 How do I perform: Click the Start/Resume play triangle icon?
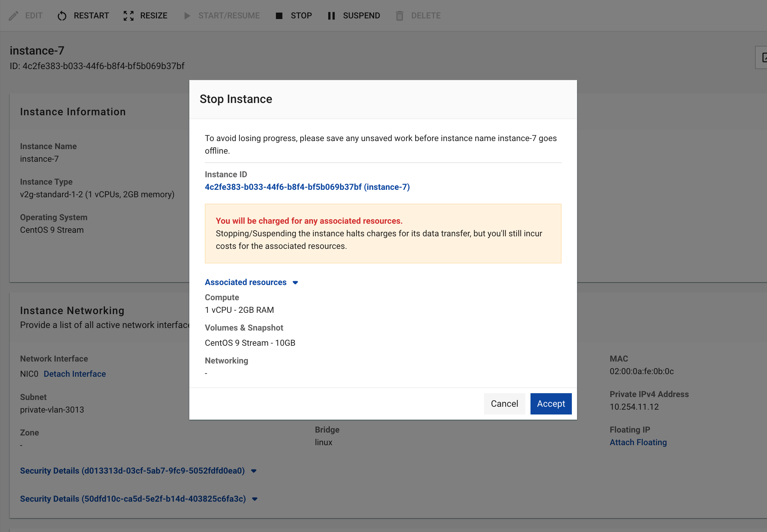pyautogui.click(x=187, y=16)
